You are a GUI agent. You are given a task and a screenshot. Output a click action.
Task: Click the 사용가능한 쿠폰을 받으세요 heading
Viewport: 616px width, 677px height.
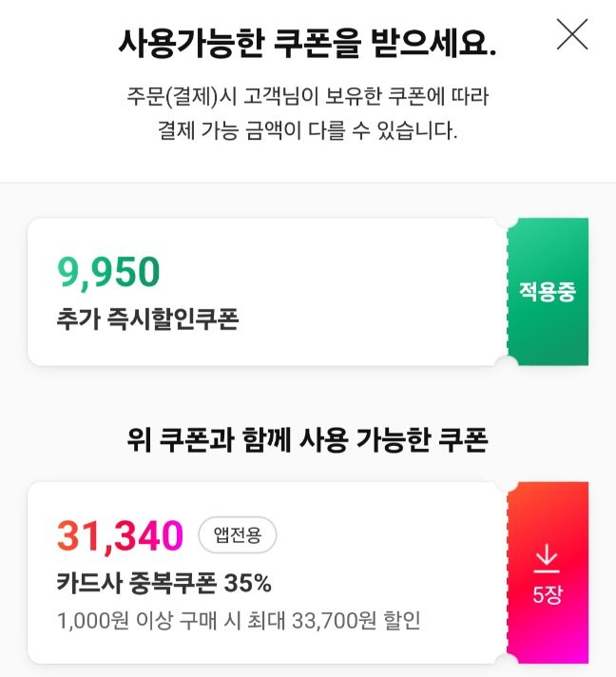(307, 42)
